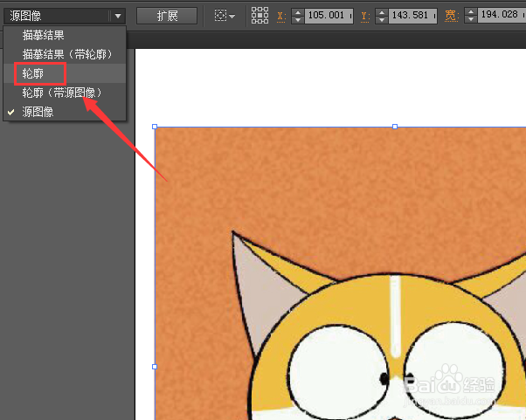
Task: Increase Y value with up stepper
Action: (382, 12)
